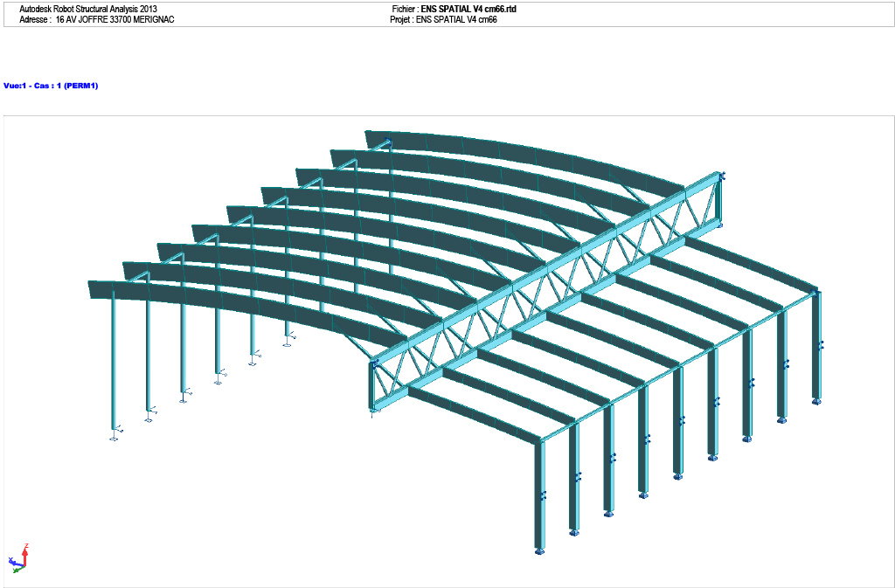Select the front-most thick column on the right

[539, 496]
